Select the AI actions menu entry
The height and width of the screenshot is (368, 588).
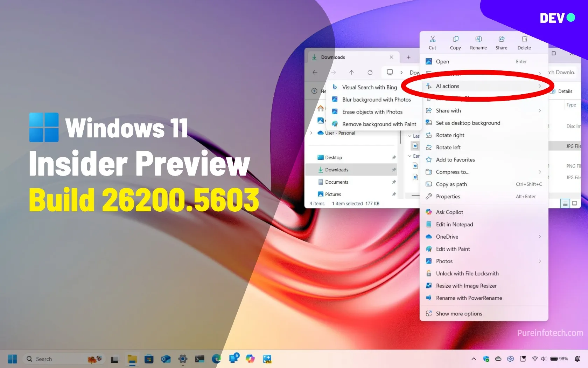click(x=484, y=86)
